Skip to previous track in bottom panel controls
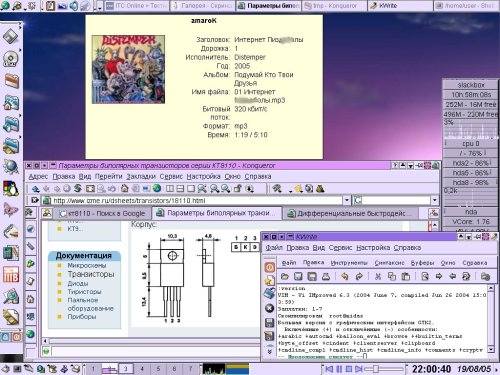This screenshot has width=500, height=375. (329, 369)
